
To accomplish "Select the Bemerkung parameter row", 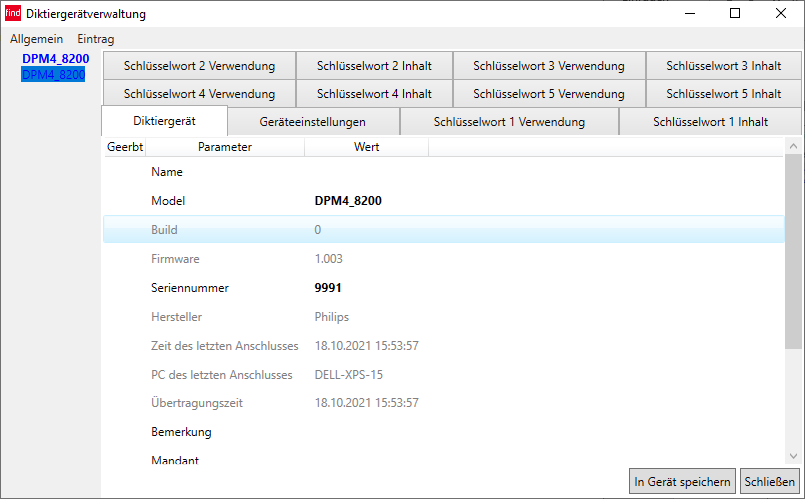I will (444, 432).
